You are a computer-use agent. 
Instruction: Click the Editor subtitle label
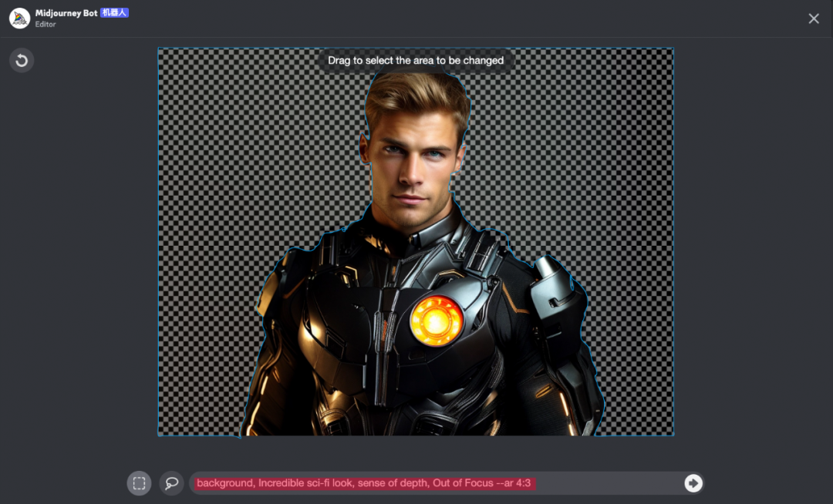click(x=46, y=25)
